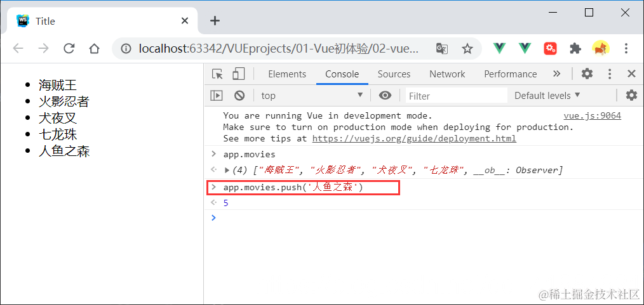Image resolution: width=644 pixels, height=305 pixels.
Task: Open console settings gear icon
Action: point(631,96)
